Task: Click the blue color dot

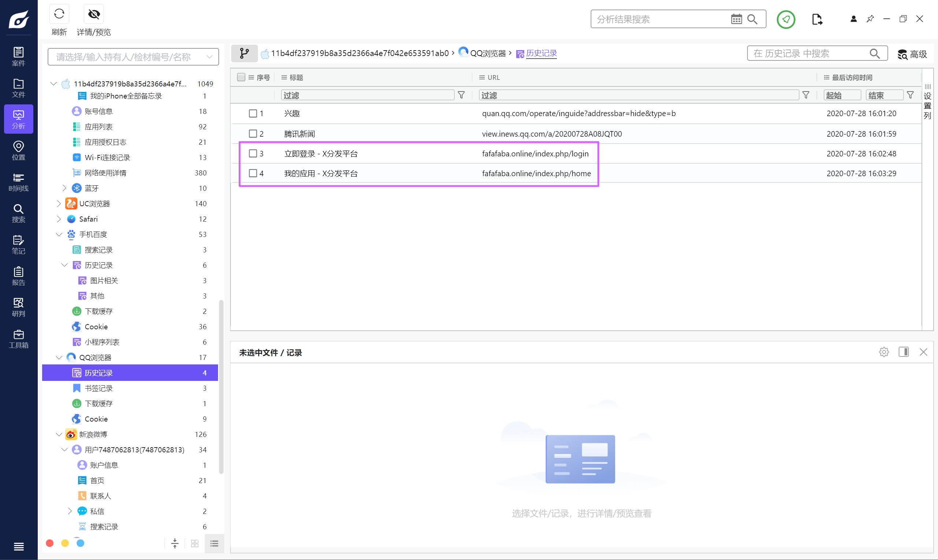Action: tap(80, 543)
